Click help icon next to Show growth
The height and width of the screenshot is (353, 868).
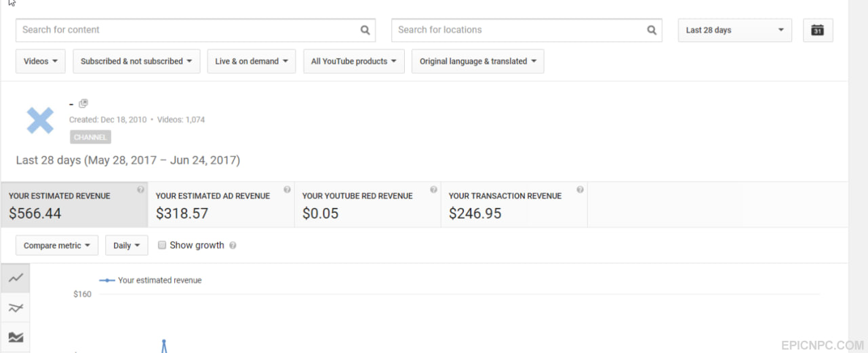coord(233,245)
